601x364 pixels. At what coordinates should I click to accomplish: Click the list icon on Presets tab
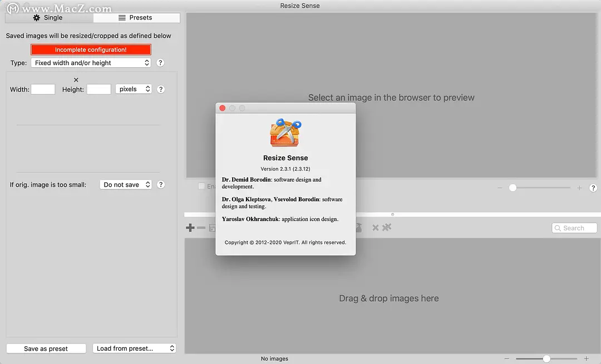pyautogui.click(x=122, y=18)
